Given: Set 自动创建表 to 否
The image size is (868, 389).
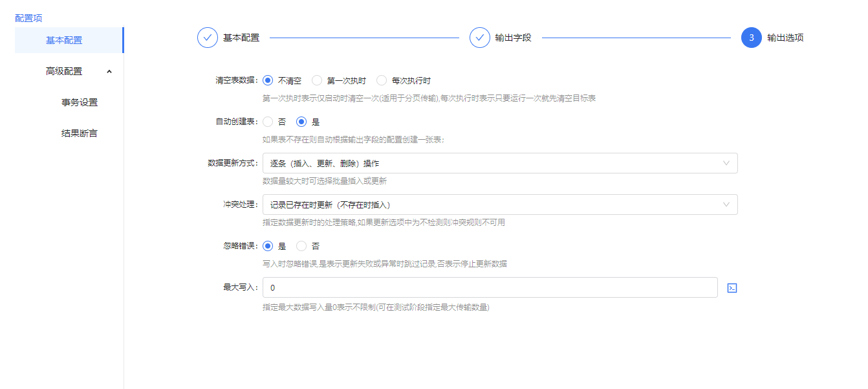Looking at the screenshot, I should 268,122.
